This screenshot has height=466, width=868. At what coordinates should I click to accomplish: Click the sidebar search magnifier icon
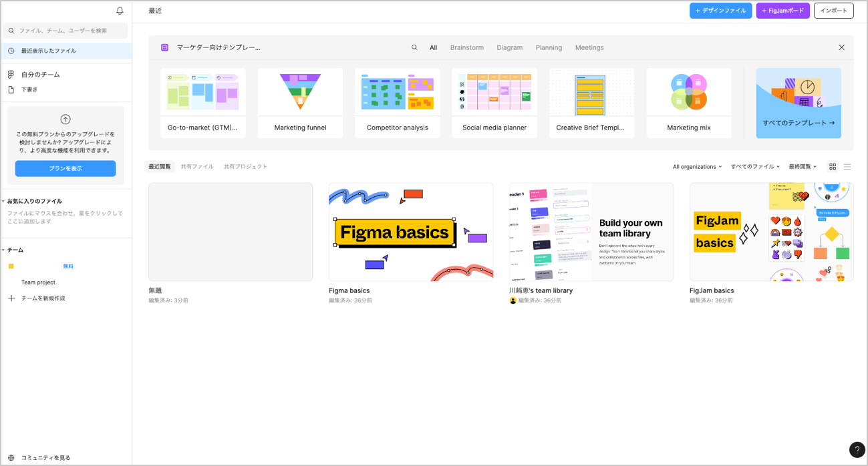click(11, 31)
